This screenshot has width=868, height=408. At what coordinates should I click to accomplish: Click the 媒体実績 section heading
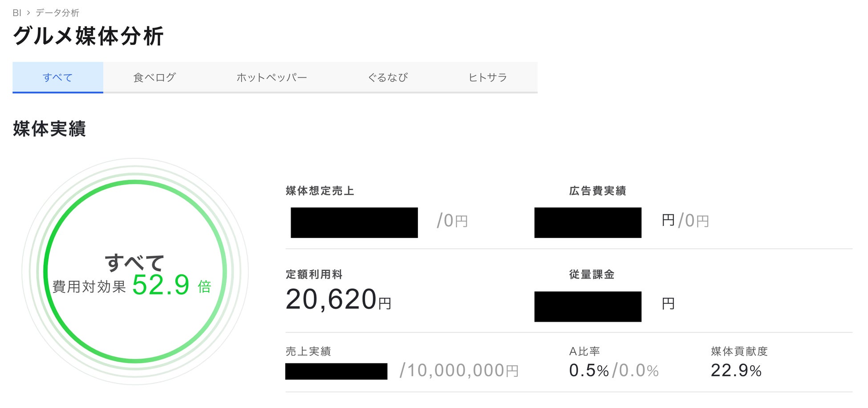point(49,129)
